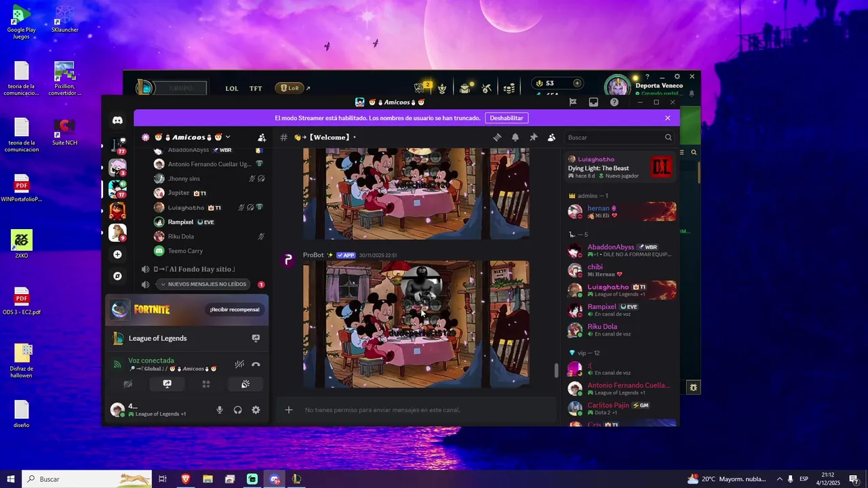This screenshot has width=868, height=488.
Task: Open Discord direct messages home icon
Action: [x=117, y=120]
